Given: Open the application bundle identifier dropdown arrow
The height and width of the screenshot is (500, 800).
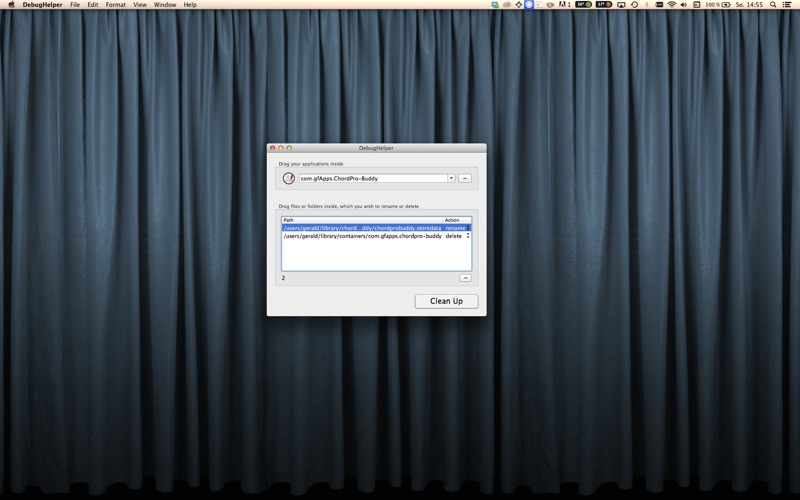Looking at the screenshot, I should coord(451,178).
